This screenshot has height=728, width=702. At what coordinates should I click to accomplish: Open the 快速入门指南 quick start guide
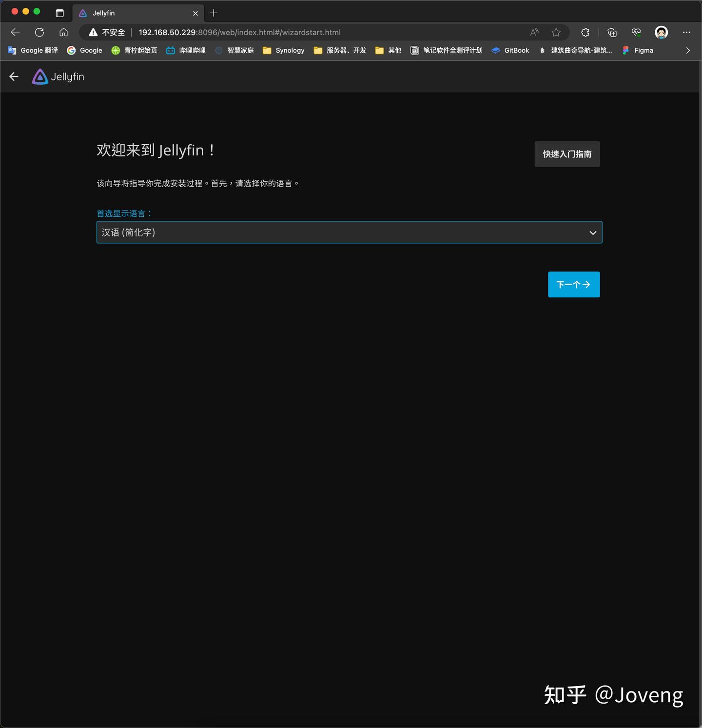[567, 154]
